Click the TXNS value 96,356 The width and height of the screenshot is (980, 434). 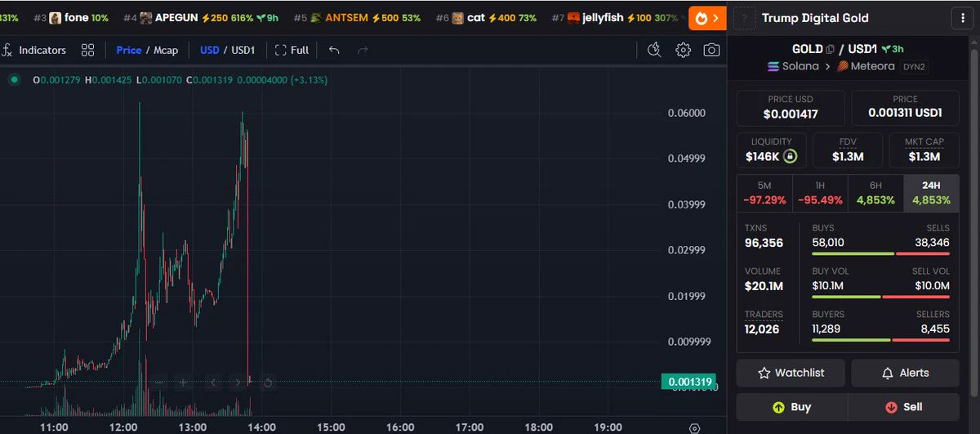pos(764,243)
